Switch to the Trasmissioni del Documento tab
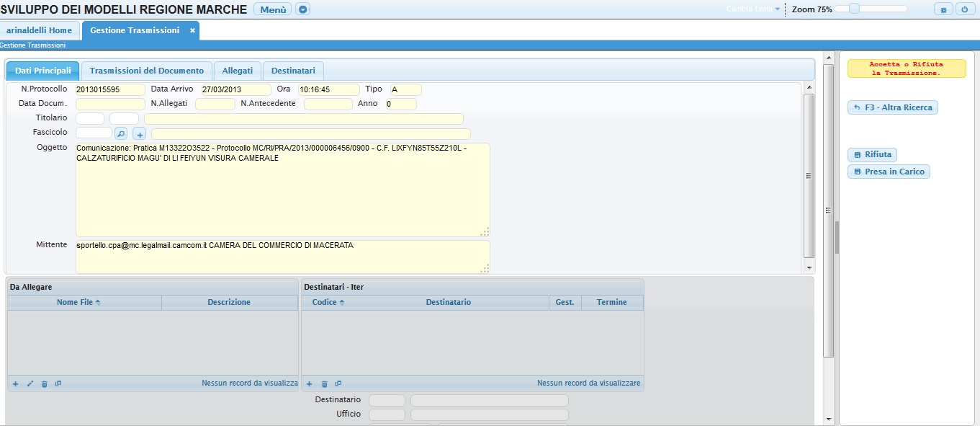The width and height of the screenshot is (980, 426). [147, 71]
